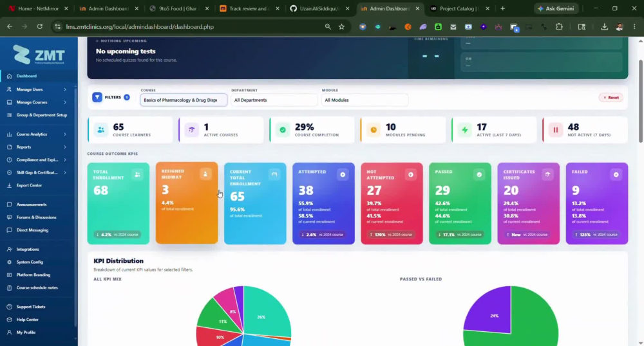Switch to the Track review tab

(250, 8)
